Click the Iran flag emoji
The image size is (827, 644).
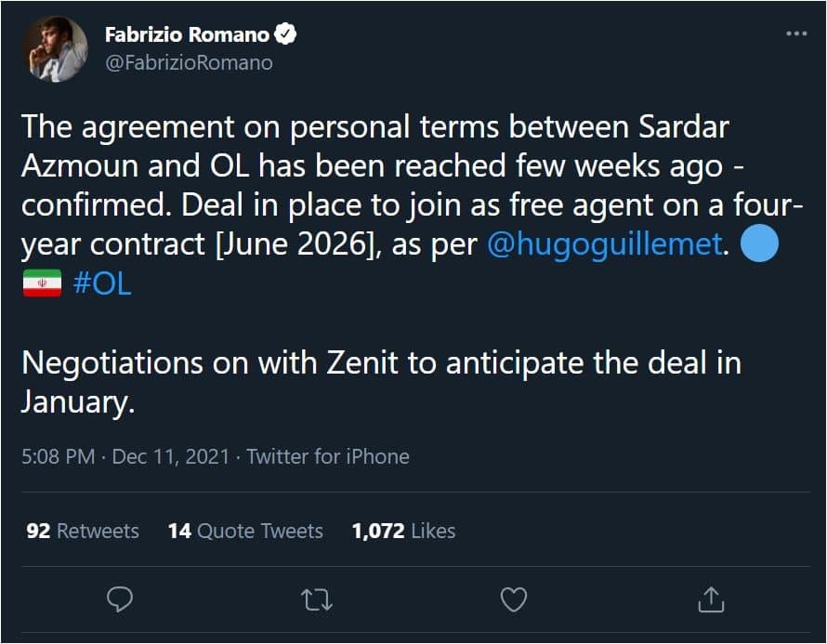pos(41,284)
